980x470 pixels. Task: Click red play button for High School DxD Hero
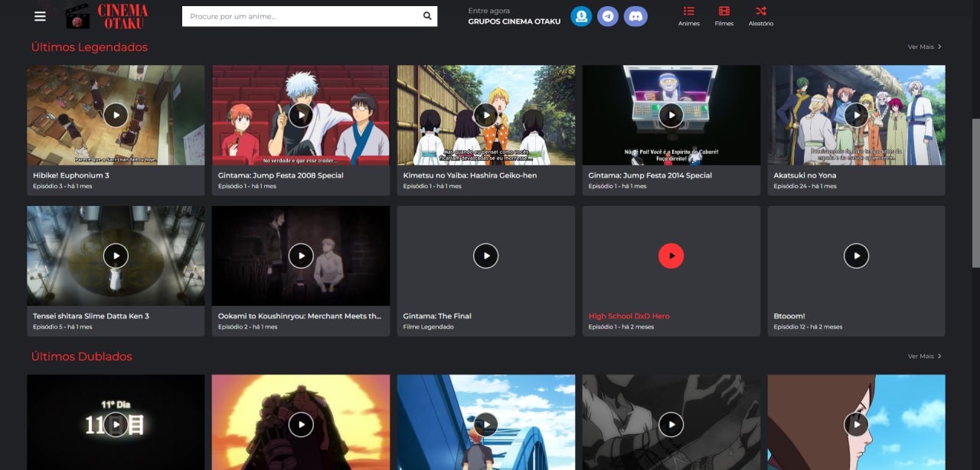click(x=671, y=256)
